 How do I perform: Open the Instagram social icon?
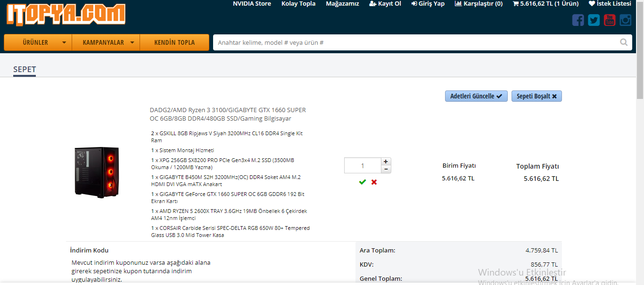pyautogui.click(x=626, y=20)
